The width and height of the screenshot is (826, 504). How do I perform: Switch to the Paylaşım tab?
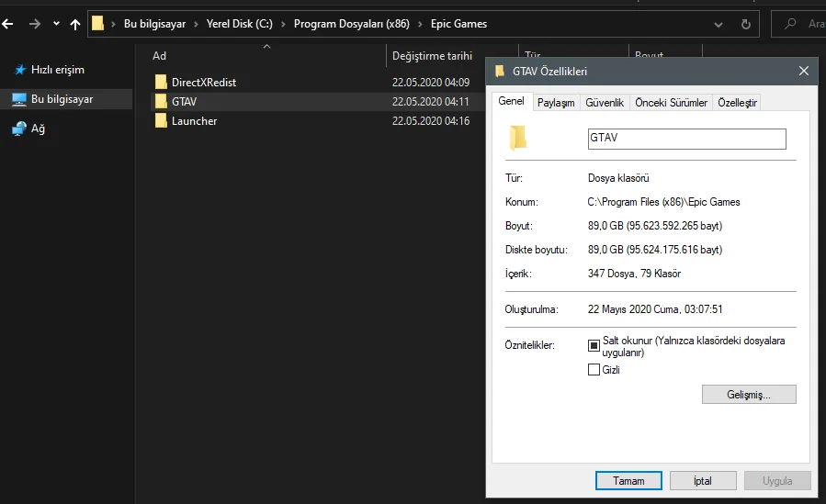pos(556,103)
